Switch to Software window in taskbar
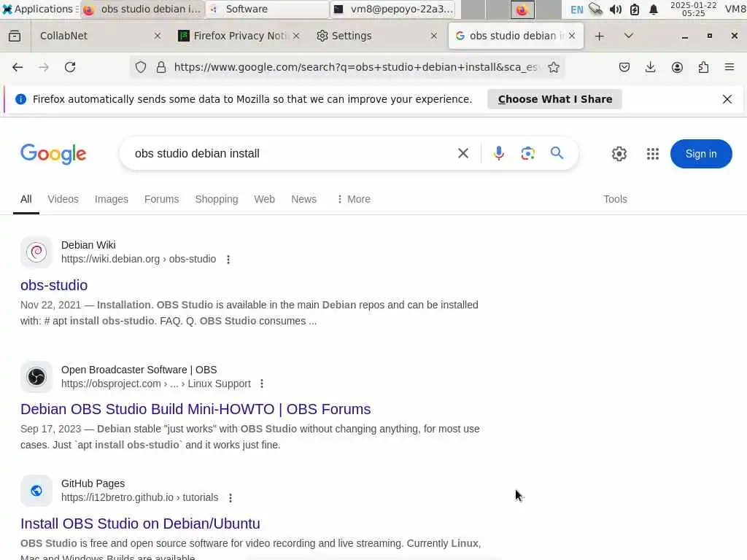The height and width of the screenshot is (560, 747). click(268, 9)
